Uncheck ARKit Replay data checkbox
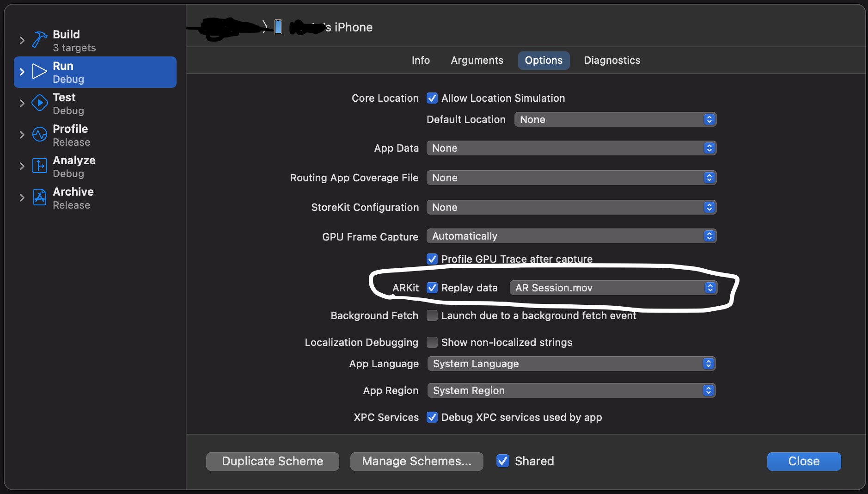The height and width of the screenshot is (494, 868). pyautogui.click(x=432, y=288)
